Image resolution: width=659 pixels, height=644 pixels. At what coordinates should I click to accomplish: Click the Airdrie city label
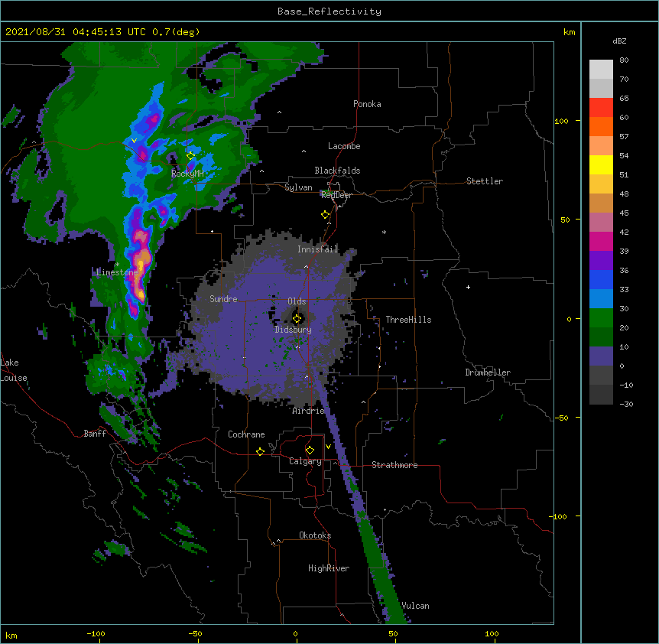pos(308,411)
